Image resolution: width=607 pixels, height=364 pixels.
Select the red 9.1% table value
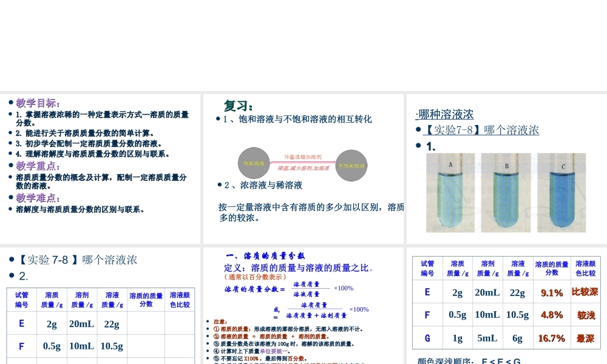[x=551, y=292]
